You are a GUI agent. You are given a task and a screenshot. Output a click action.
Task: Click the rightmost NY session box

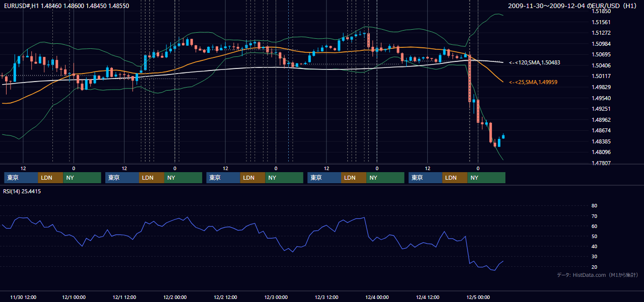pos(486,178)
